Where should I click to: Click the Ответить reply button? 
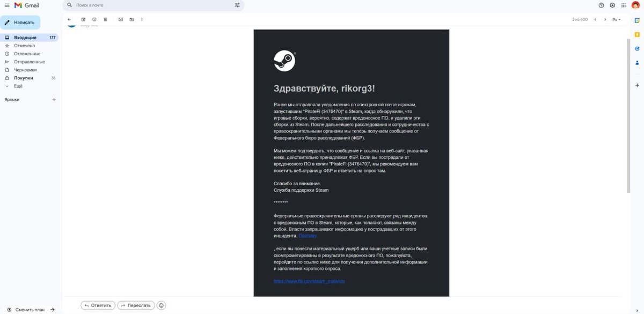(98, 305)
